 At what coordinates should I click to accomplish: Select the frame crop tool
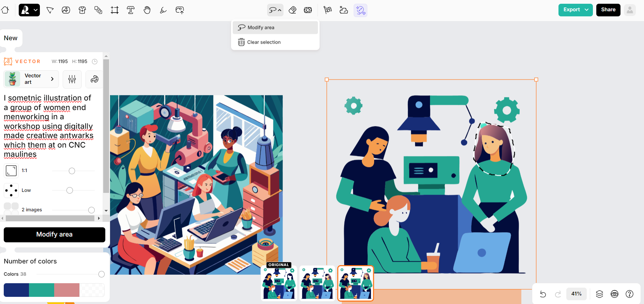(114, 10)
